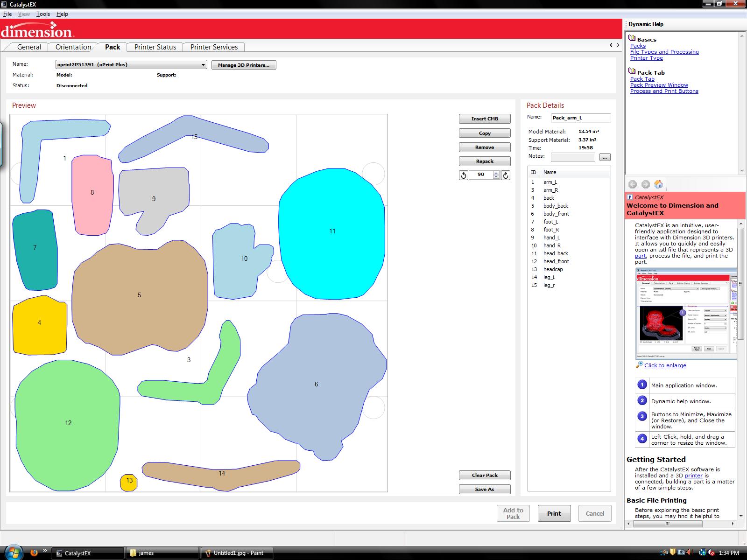
Task: Open the Packs help link
Action: pyautogui.click(x=638, y=46)
